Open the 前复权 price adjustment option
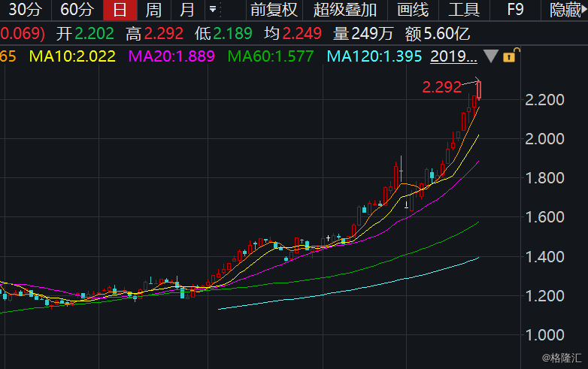Image resolution: width=588 pixels, height=369 pixels. 274,10
